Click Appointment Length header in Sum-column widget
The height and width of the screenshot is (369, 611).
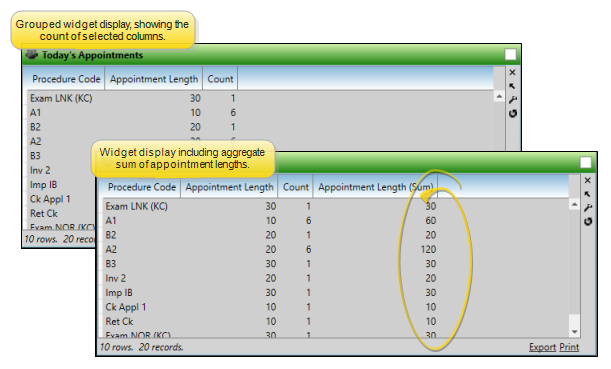click(229, 187)
